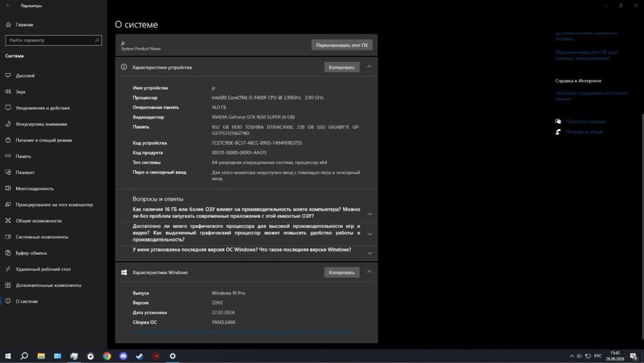Image resolution: width=644 pixels, height=363 pixels.
Task: Open taskbar search magnifier
Action: coord(24,356)
